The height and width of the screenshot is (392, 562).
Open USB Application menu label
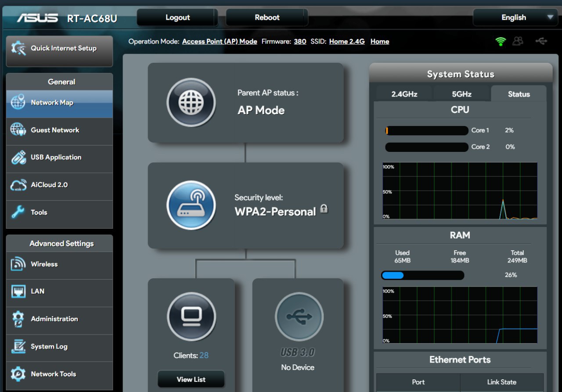tap(56, 157)
